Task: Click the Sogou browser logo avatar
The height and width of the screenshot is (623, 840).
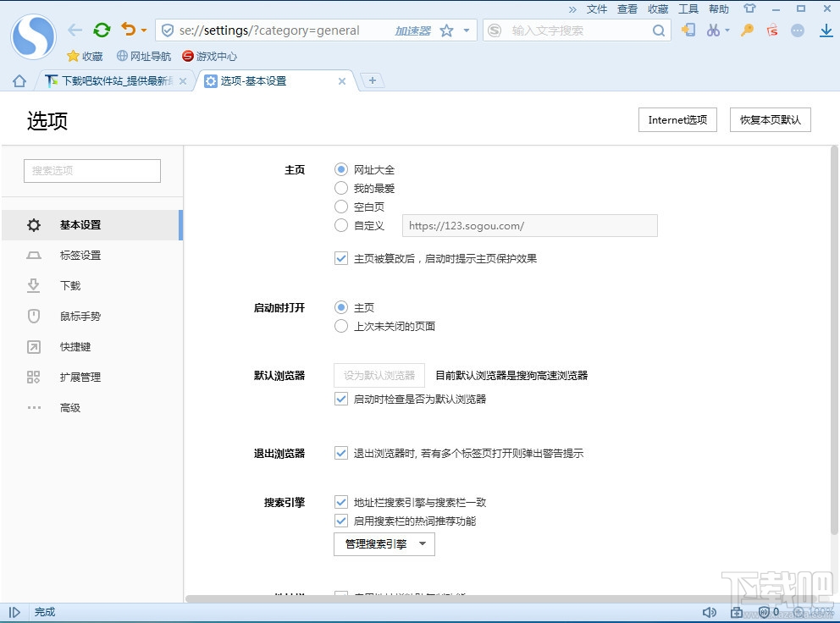Action: click(x=33, y=36)
